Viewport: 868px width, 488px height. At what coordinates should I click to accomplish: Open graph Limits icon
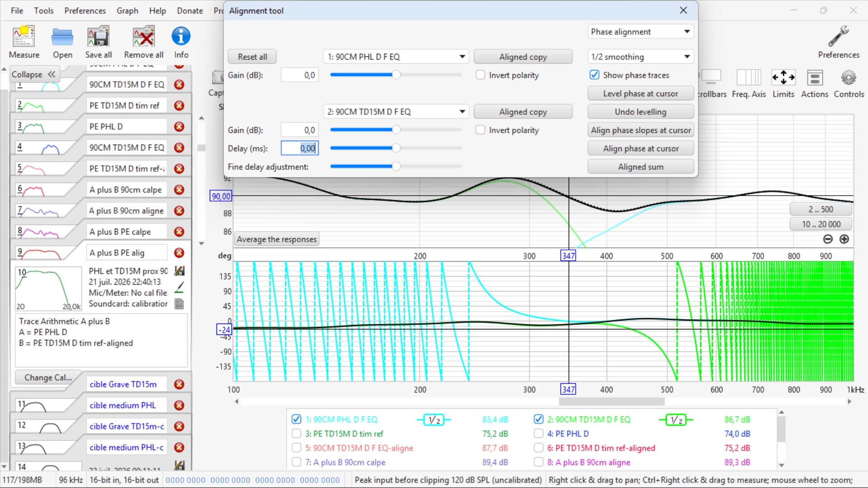coord(783,78)
